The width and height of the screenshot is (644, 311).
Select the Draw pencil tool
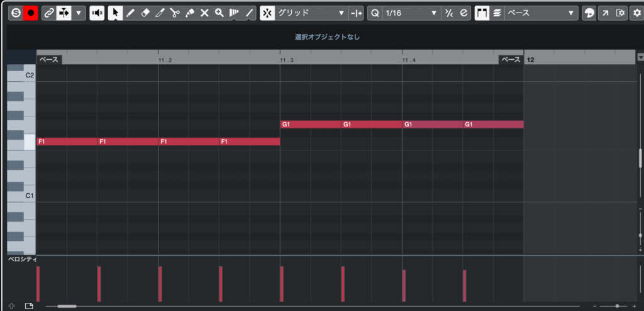coord(130,13)
